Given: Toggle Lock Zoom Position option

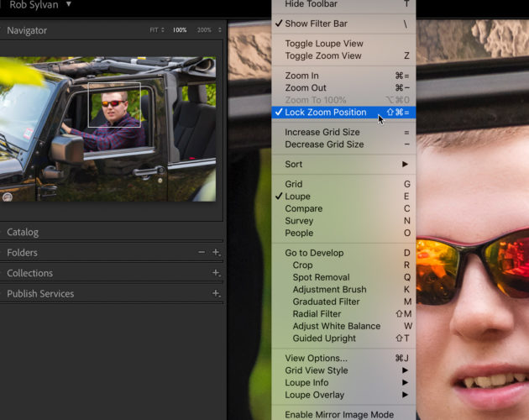Looking at the screenshot, I should coord(343,112).
